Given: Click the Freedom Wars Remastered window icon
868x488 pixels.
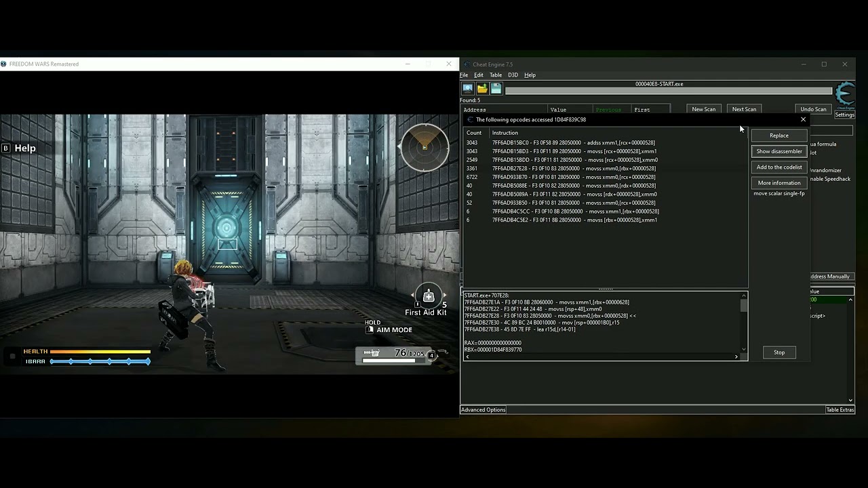Looking at the screenshot, I should click(x=3, y=64).
